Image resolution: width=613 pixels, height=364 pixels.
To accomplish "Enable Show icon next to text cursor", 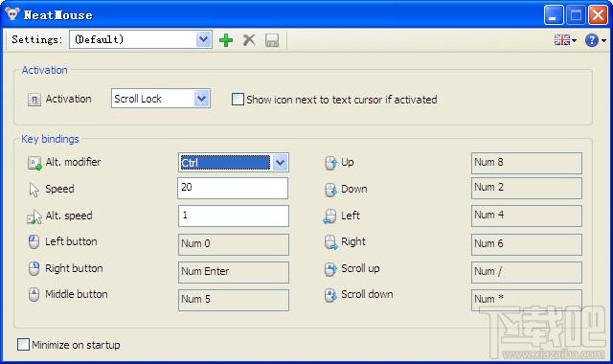I will pyautogui.click(x=238, y=100).
